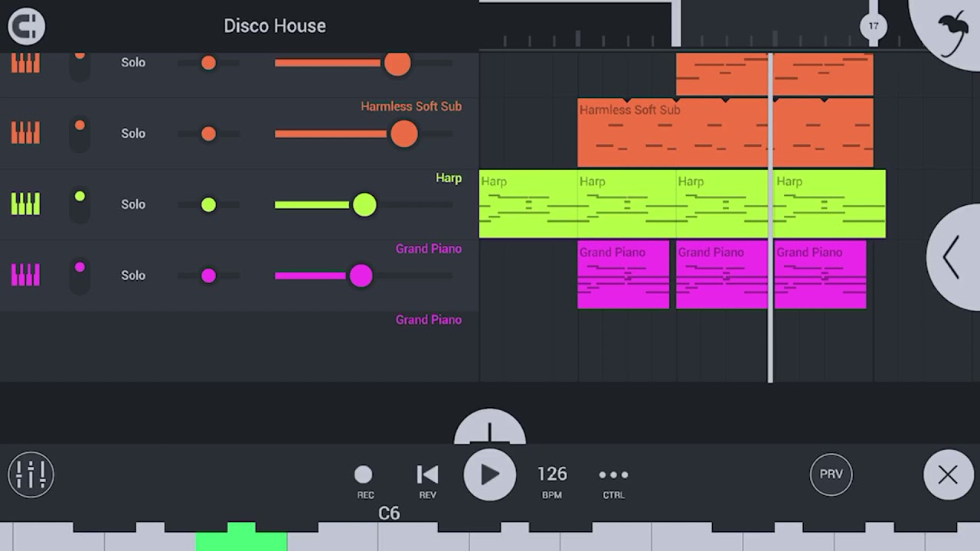980x551 pixels.
Task: Click the C6 label above the keyboard
Action: [389, 514]
